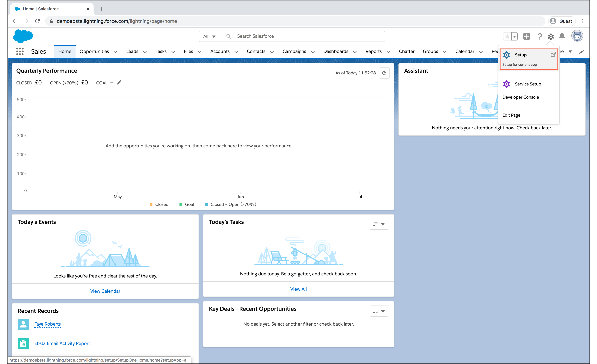597x364 pixels.
Task: Choose Developer Console from the menu
Action: pos(520,97)
